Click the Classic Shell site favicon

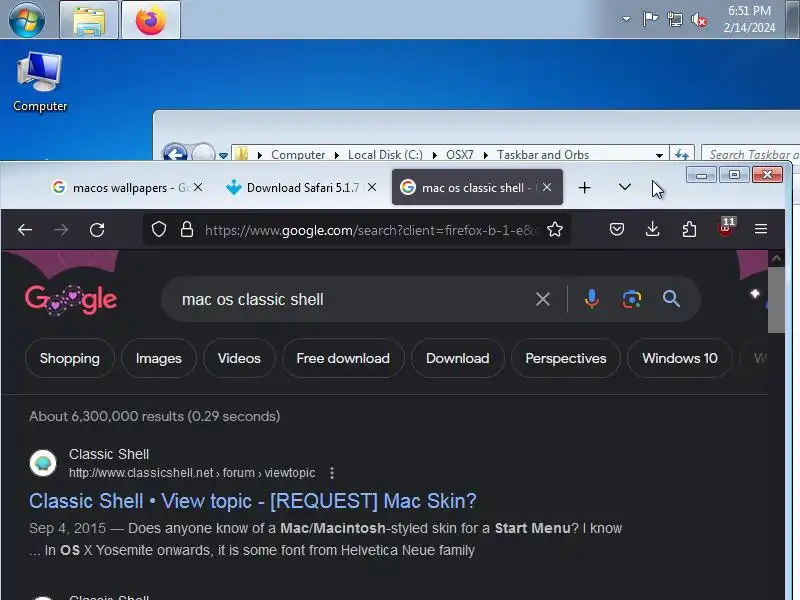point(43,463)
